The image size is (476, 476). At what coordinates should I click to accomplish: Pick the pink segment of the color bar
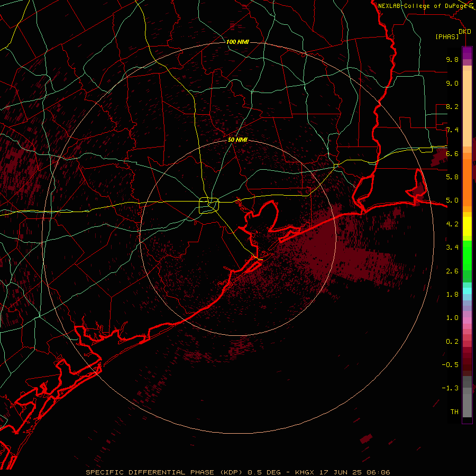coord(467,321)
